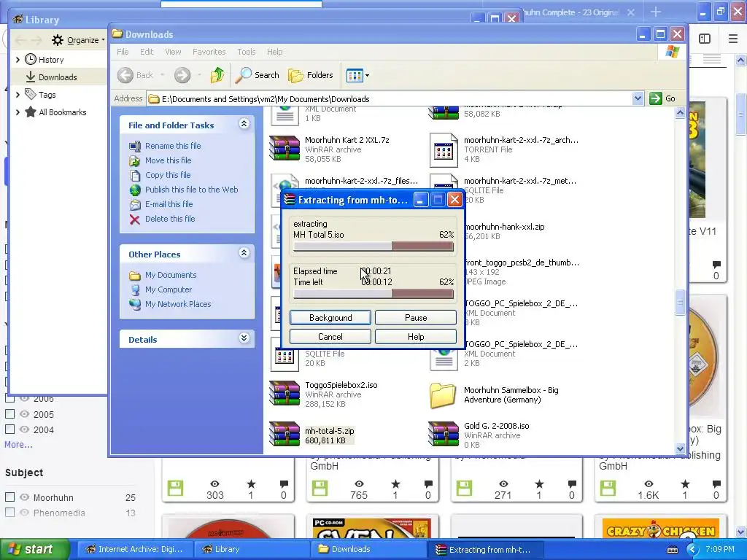Expand the All Bookmarks tree item

(18, 112)
